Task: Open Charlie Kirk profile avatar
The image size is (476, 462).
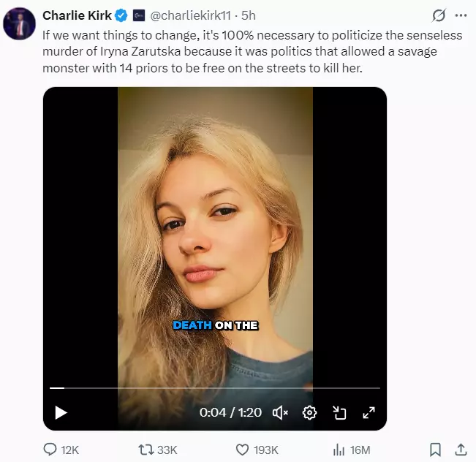Action: (x=19, y=23)
